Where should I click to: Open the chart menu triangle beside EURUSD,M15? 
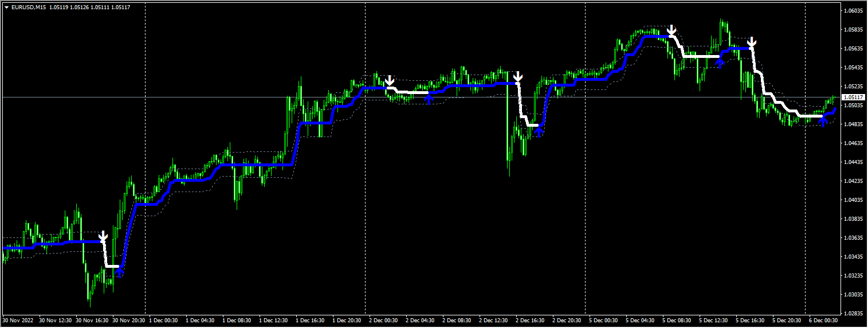click(x=6, y=7)
